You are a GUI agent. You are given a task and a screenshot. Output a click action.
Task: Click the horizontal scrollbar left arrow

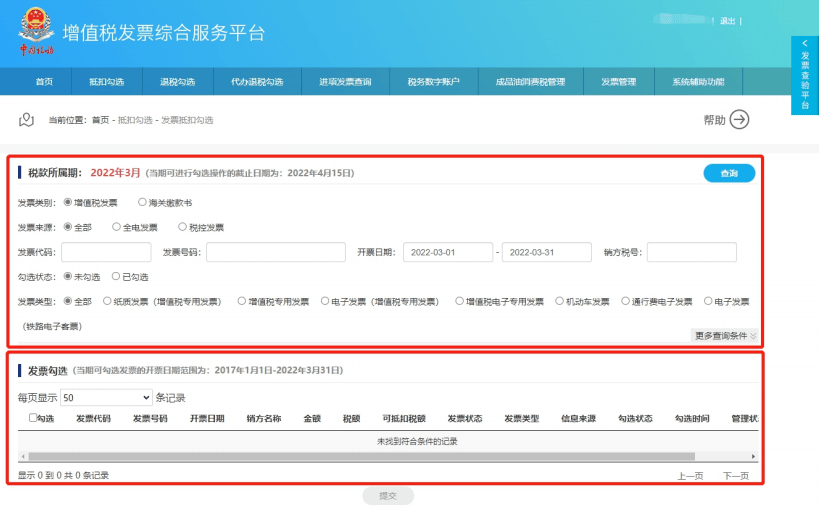point(22,457)
